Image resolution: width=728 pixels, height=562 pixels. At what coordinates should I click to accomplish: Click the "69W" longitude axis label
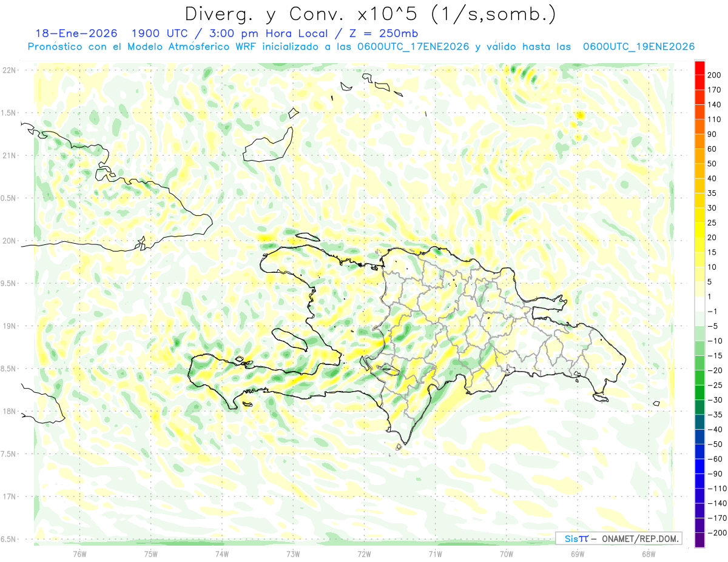tap(578, 553)
